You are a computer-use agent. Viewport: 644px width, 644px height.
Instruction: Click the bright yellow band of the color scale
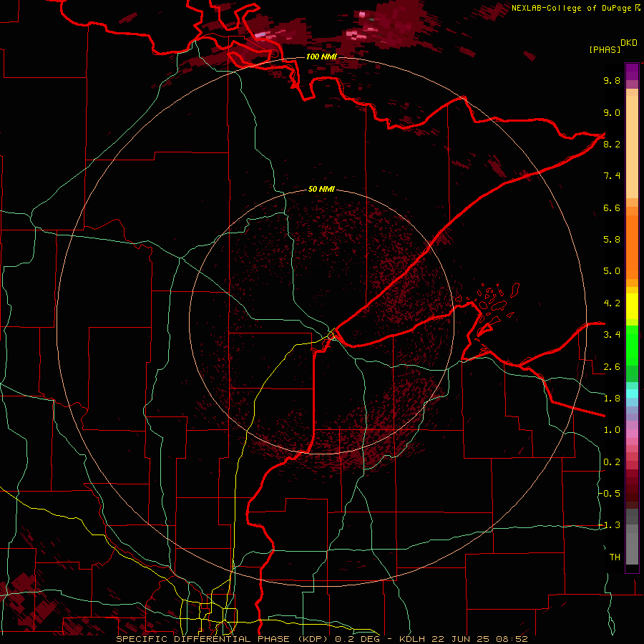click(x=632, y=306)
